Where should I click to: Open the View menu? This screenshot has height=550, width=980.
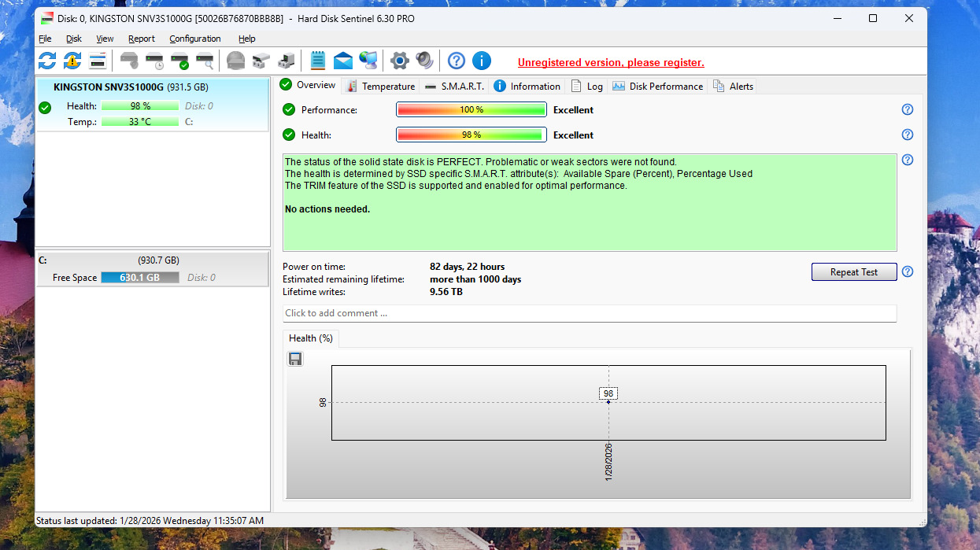tap(105, 39)
